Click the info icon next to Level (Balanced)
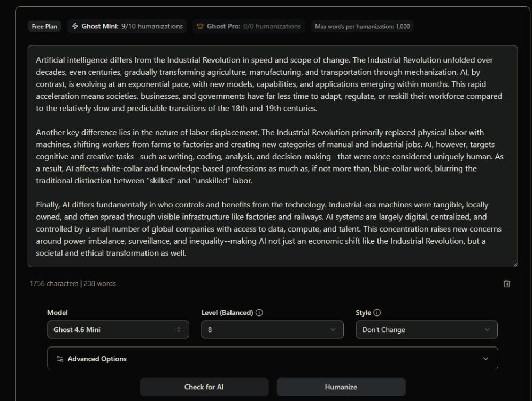The height and width of the screenshot is (401, 532). click(258, 312)
